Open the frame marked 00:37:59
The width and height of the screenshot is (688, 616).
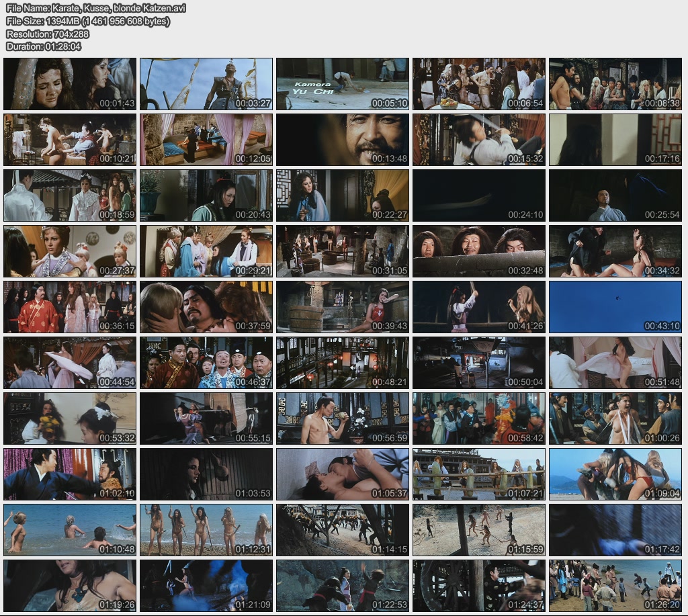[206, 307]
